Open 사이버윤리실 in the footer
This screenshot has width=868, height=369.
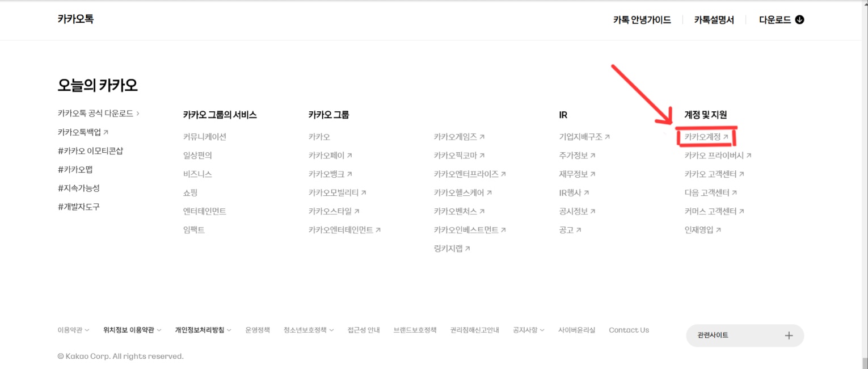click(x=577, y=330)
